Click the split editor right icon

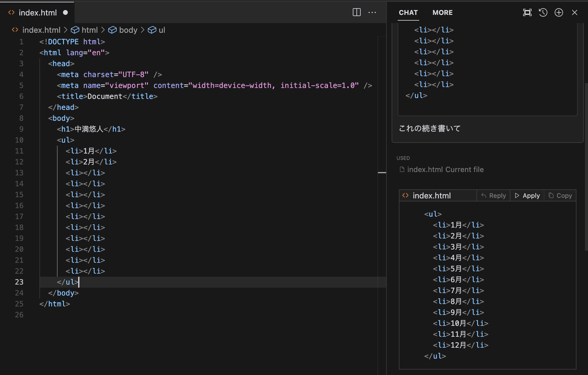click(356, 12)
